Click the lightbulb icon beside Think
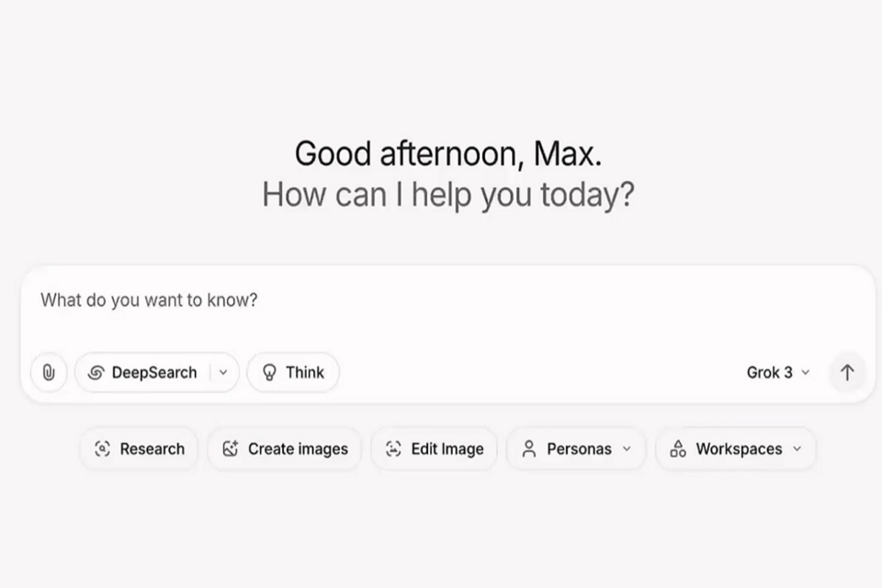This screenshot has height=588, width=882. click(x=270, y=372)
